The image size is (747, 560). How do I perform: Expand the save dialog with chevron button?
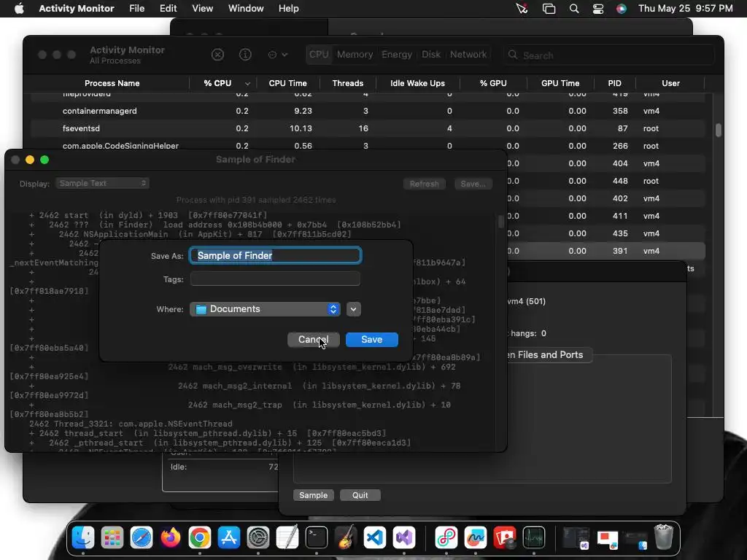[354, 309]
